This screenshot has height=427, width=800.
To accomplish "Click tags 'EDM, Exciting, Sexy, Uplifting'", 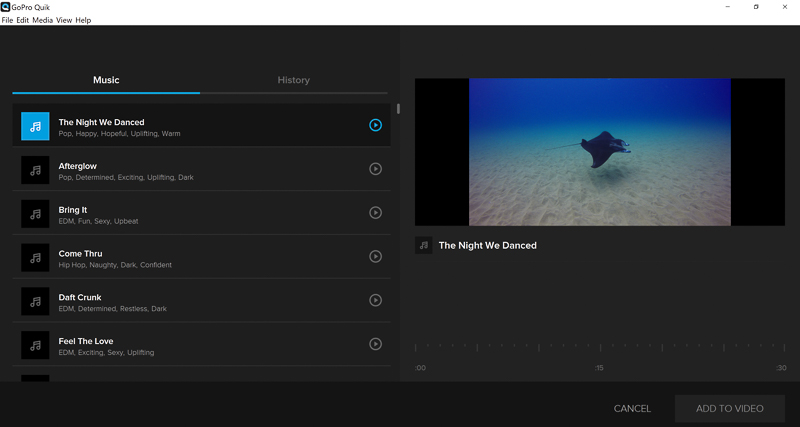I will click(x=106, y=353).
